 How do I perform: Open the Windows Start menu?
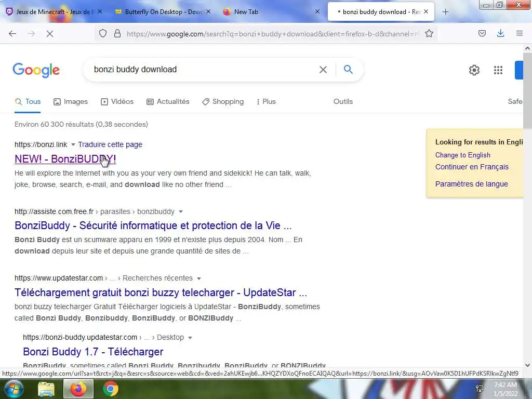(x=14, y=389)
